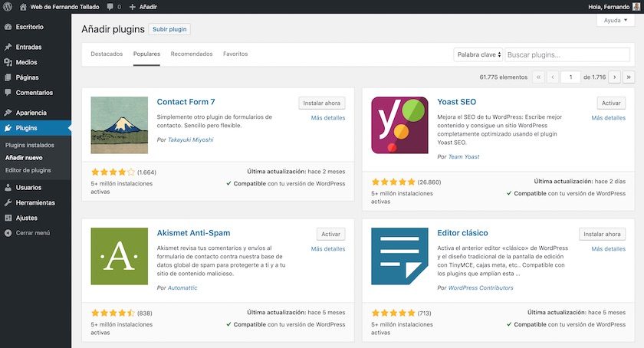Viewport: 644px width, 348px height.
Task: Click the Subir plugin button
Action: 169,29
